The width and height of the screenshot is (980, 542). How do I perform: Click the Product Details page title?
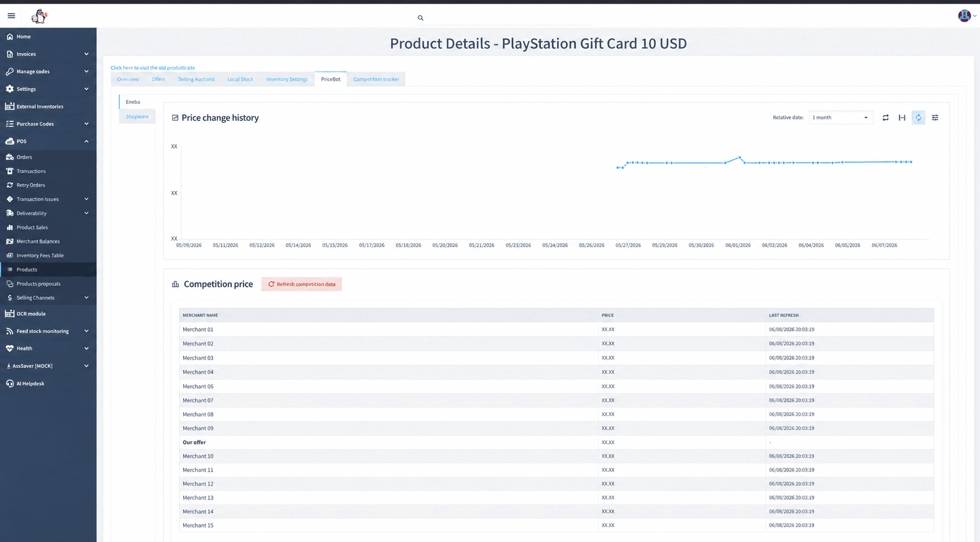point(538,44)
